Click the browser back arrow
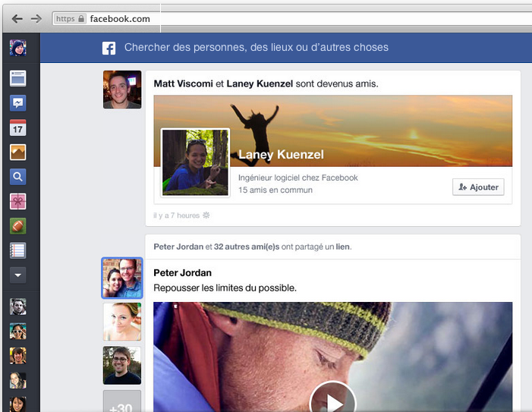Viewport: 532px width, 412px height. point(17,18)
